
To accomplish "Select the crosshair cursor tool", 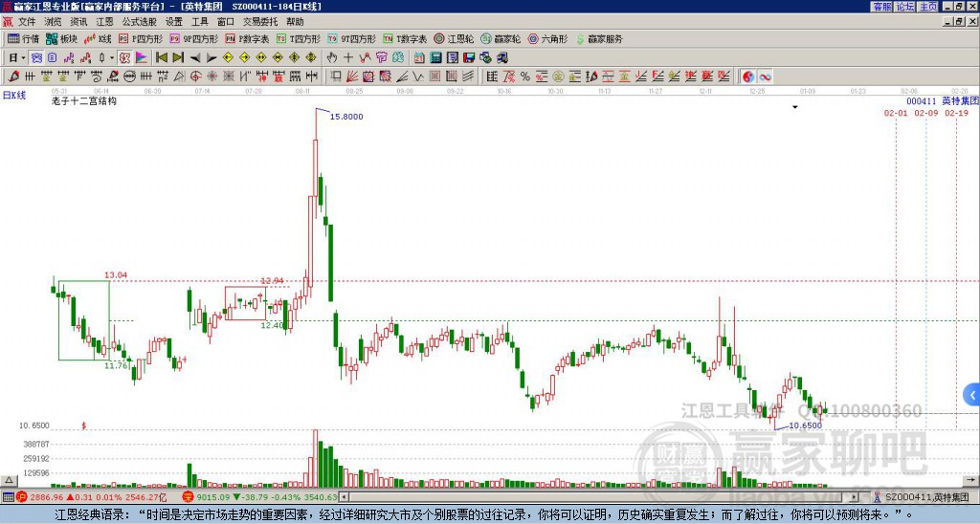I will [x=348, y=58].
